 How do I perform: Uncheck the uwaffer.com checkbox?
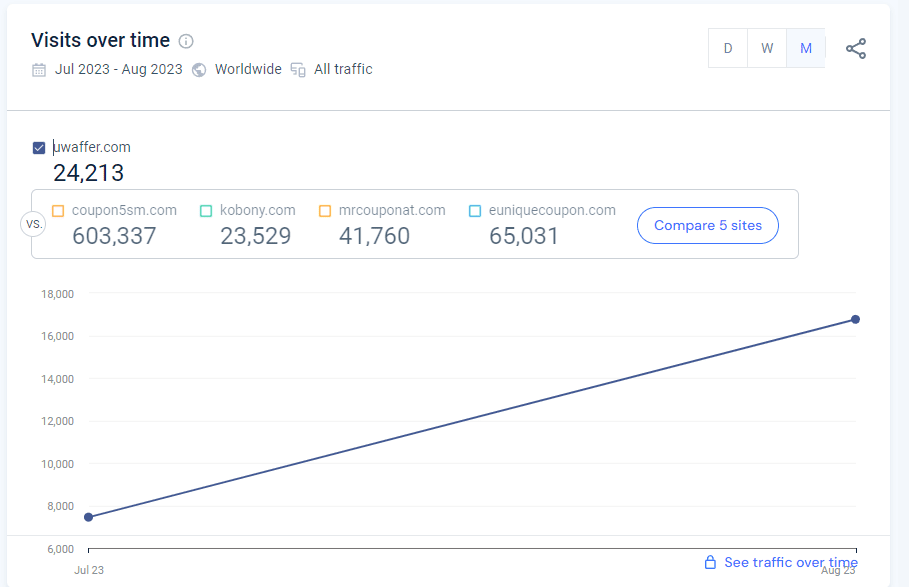coord(39,148)
